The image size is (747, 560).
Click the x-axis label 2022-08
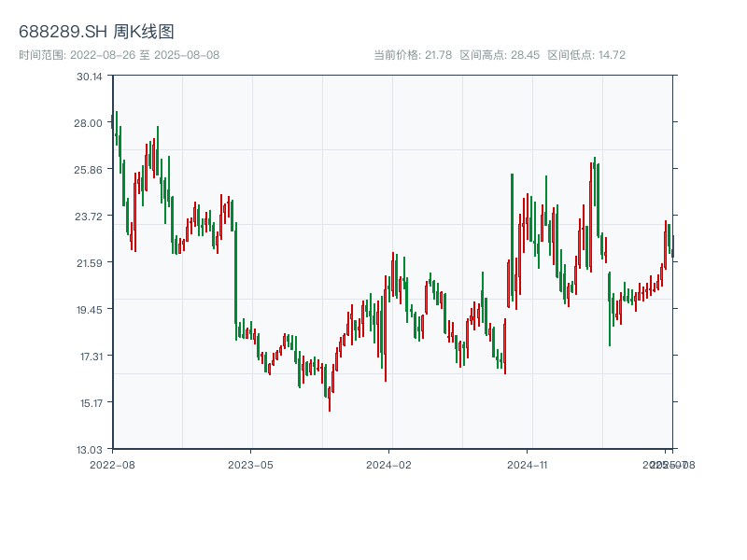tap(112, 465)
